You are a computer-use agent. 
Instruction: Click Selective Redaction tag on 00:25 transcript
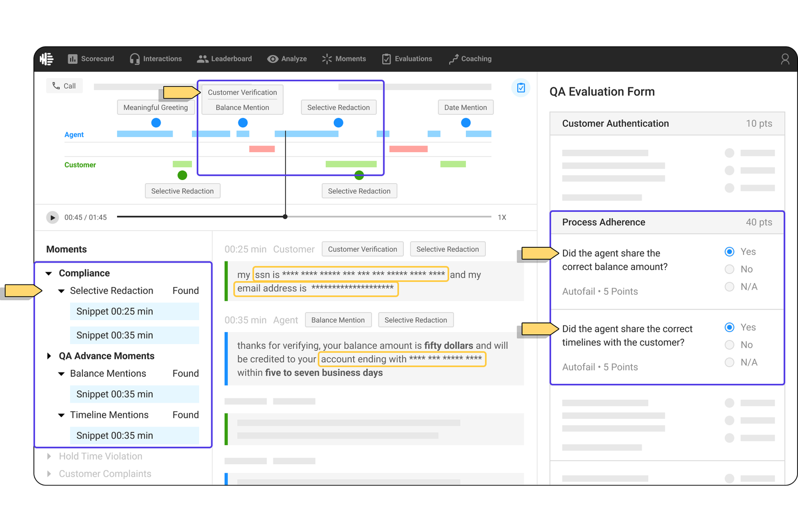click(448, 249)
